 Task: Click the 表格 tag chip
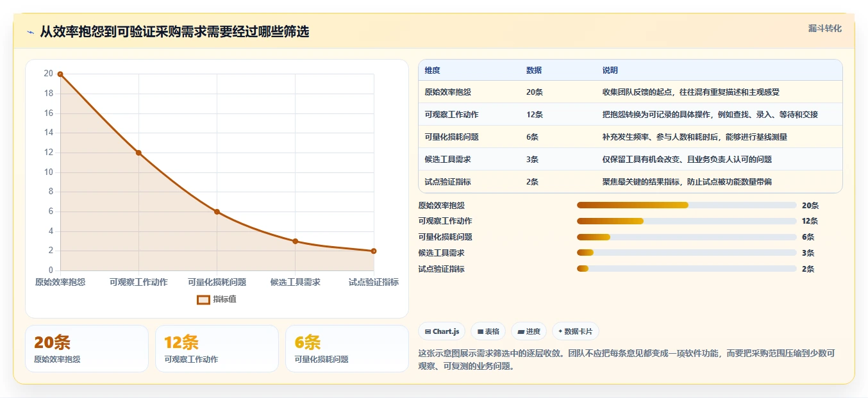488,331
